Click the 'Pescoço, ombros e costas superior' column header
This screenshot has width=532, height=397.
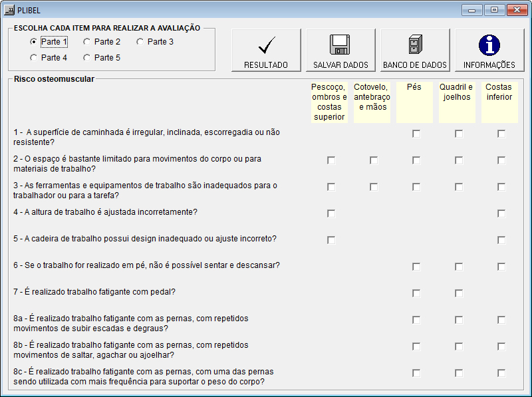[x=329, y=102]
